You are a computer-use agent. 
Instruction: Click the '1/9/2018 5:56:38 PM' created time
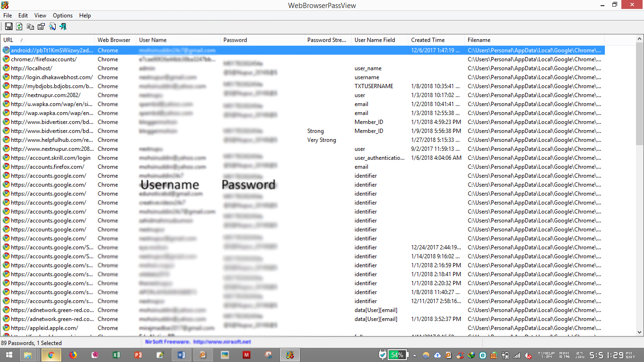tap(436, 131)
